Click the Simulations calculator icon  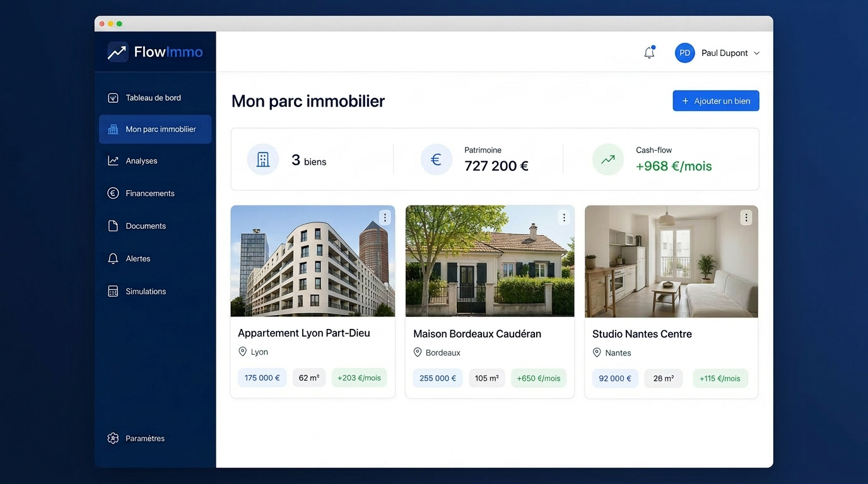click(113, 291)
